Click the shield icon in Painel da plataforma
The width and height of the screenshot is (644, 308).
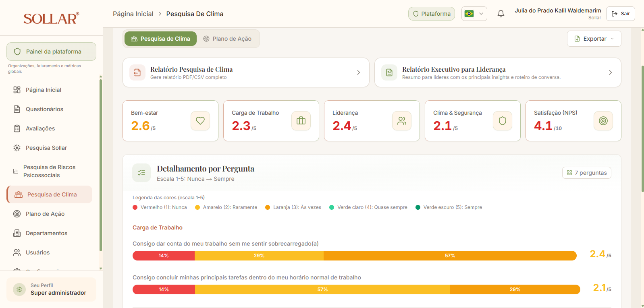point(17,52)
